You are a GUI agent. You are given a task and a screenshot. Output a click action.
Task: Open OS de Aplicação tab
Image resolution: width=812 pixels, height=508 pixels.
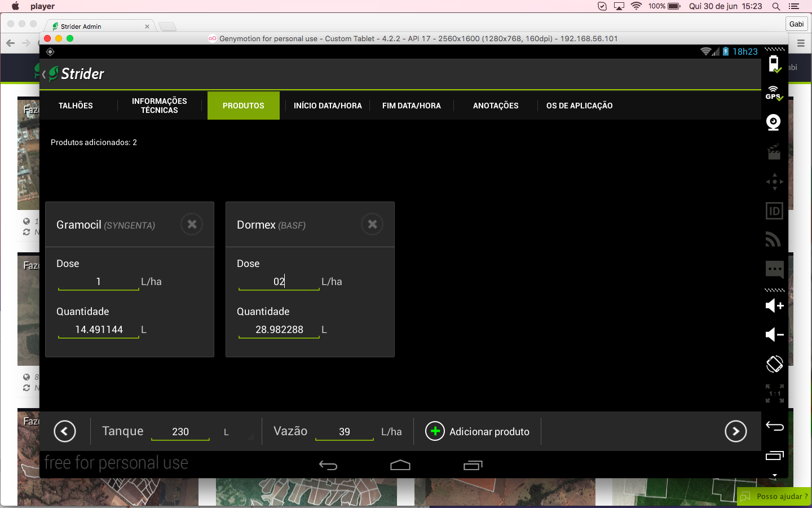click(579, 106)
